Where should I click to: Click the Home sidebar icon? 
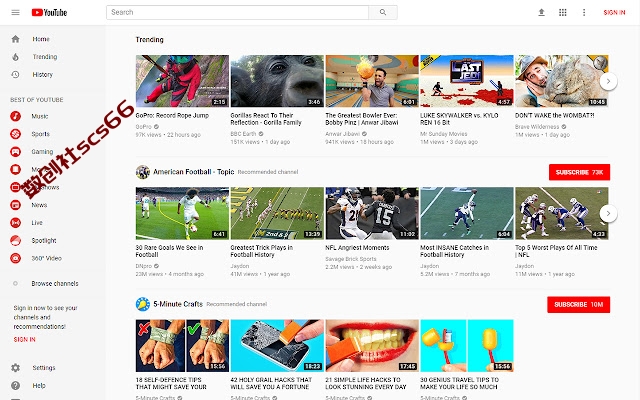tap(16, 39)
